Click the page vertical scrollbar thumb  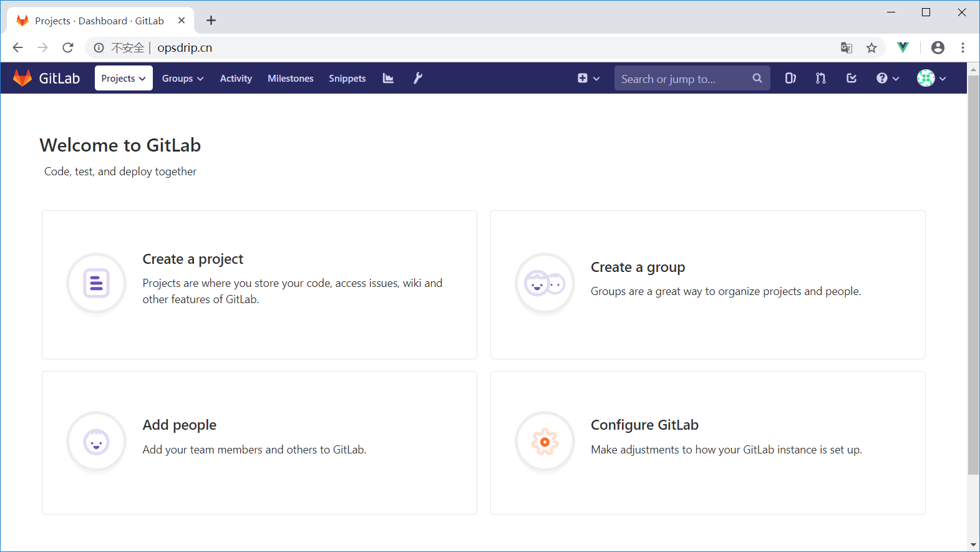coord(973,274)
